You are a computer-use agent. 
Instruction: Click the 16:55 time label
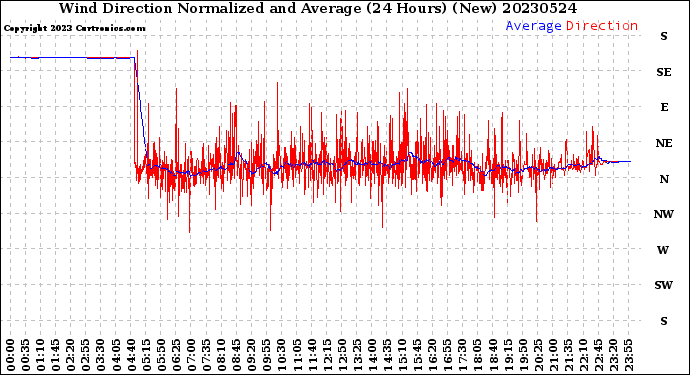click(x=448, y=355)
